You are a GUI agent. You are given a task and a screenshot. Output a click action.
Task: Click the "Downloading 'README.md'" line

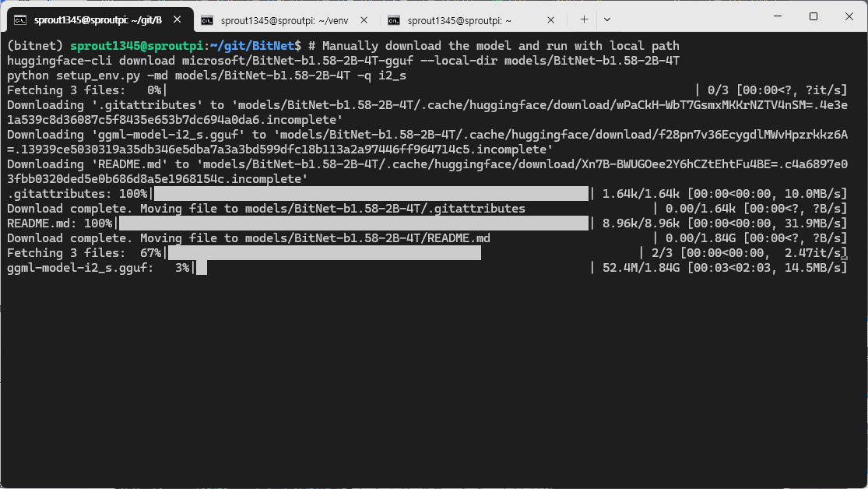tap(427, 171)
